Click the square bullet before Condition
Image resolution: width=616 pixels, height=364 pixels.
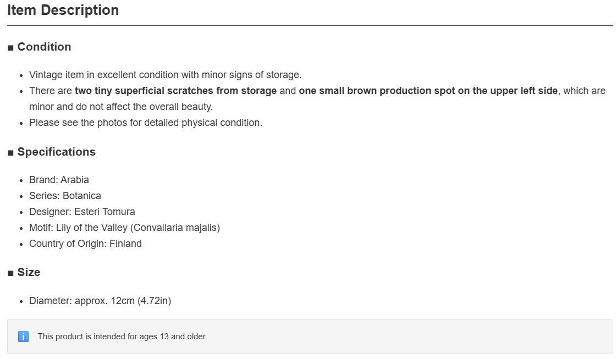click(10, 48)
